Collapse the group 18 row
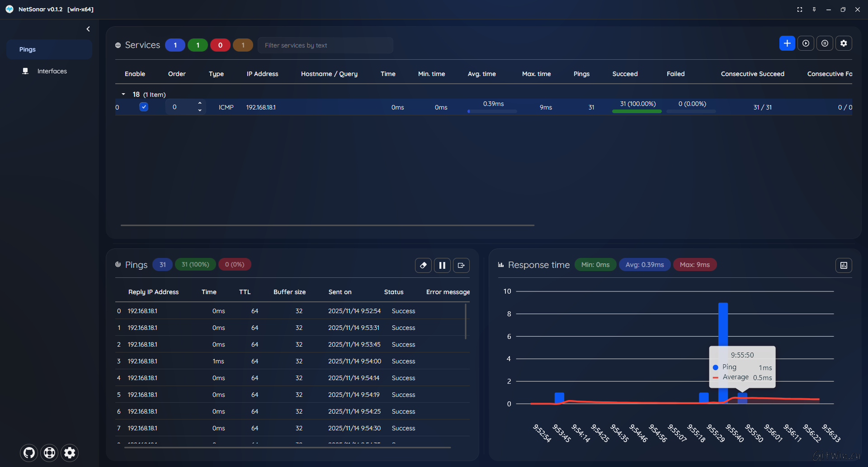 (123, 94)
